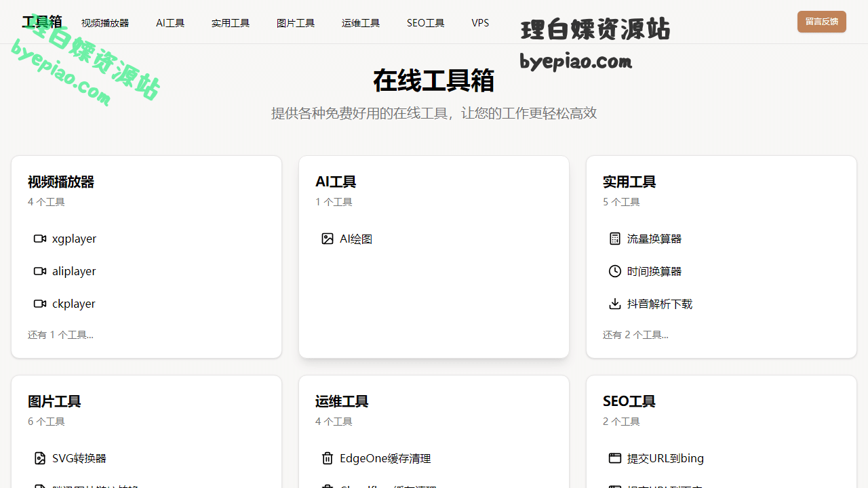Image resolution: width=868 pixels, height=488 pixels.
Task: Click the 4 个工具 count under 视频播放器
Action: click(x=46, y=202)
